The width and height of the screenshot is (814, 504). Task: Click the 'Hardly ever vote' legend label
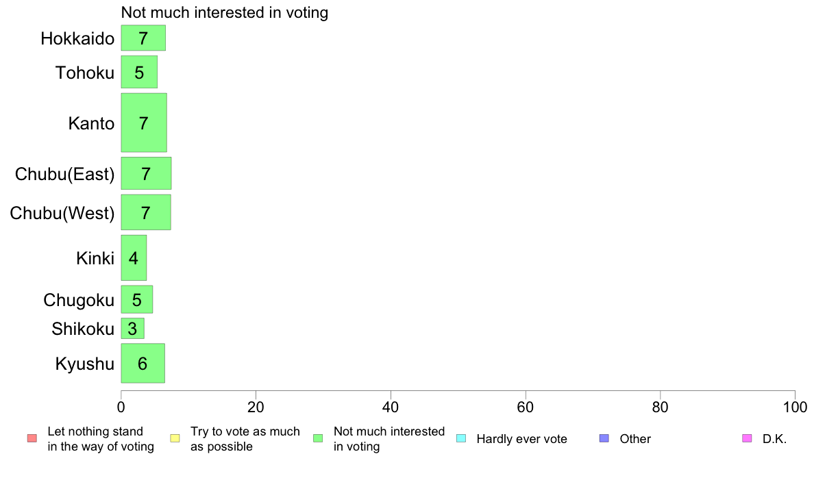521,439
